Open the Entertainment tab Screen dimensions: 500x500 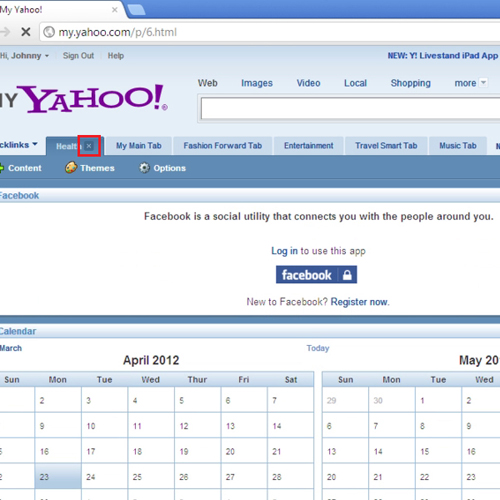tap(309, 146)
